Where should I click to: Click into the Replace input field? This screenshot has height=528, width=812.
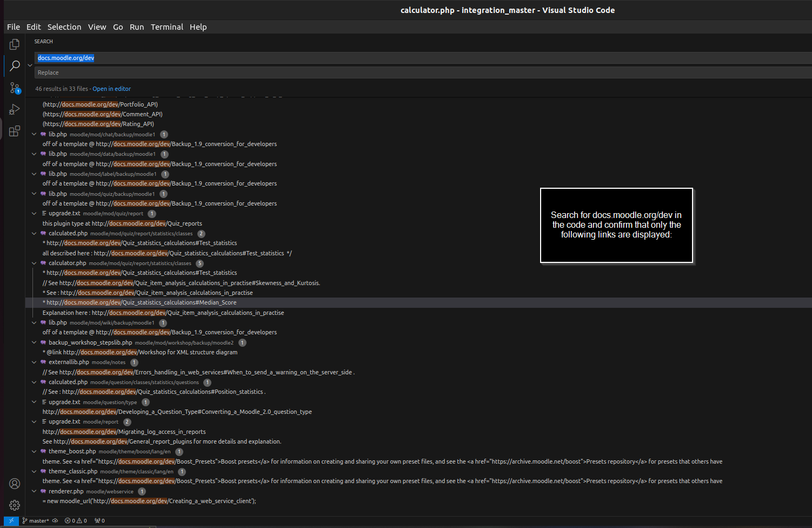423,72
